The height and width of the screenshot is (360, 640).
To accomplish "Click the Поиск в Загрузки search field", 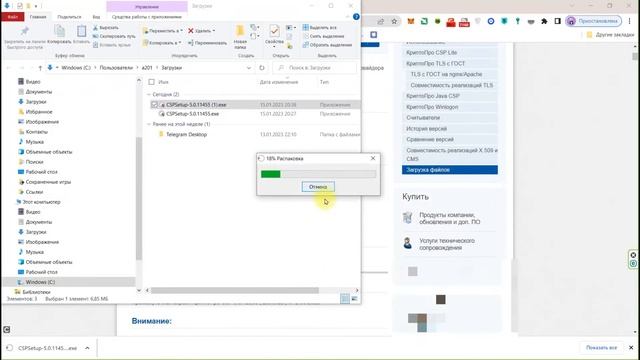I will pyautogui.click(x=315, y=68).
